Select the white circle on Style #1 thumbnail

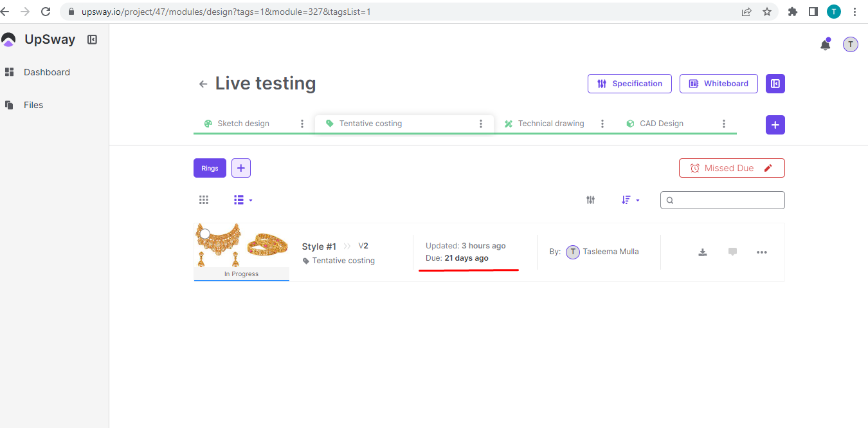pos(205,234)
